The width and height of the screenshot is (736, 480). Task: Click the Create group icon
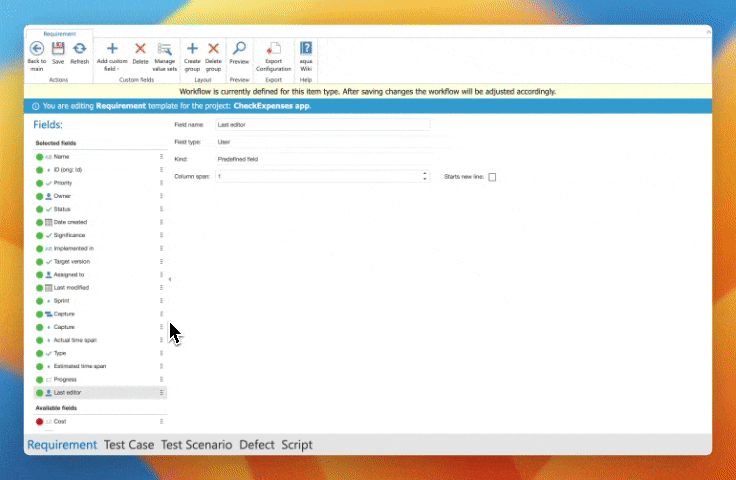[x=192, y=49]
